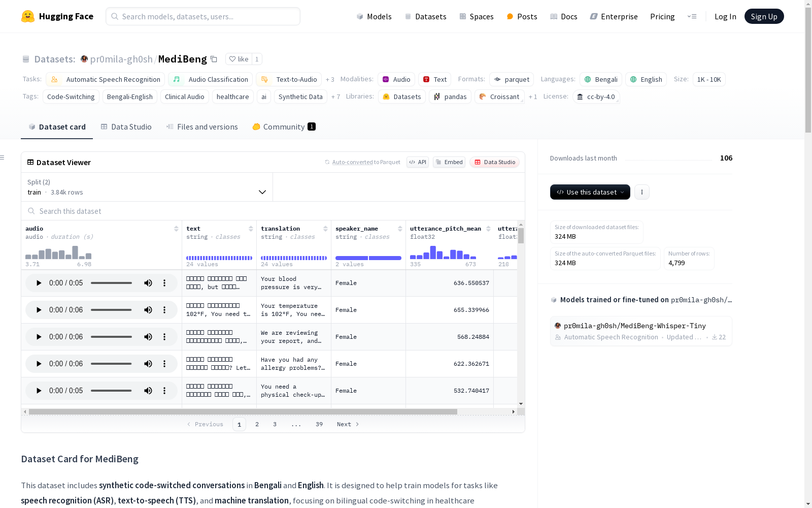The width and height of the screenshot is (812, 508).
Task: Open audio options menu in blood pressure row
Action: point(164,283)
